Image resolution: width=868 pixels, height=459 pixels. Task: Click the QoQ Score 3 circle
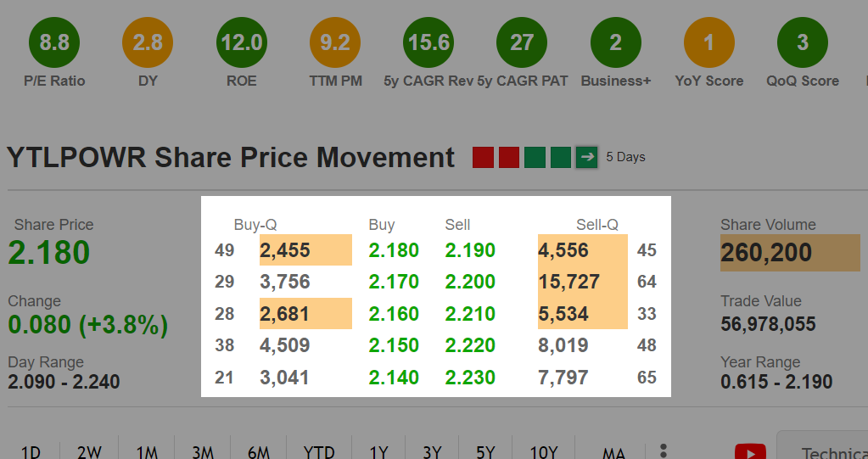coord(803,42)
